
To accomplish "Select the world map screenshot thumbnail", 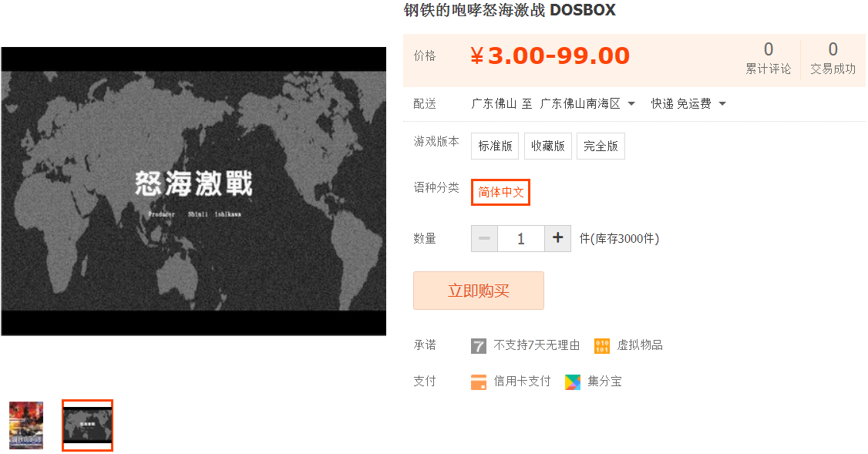I will [x=87, y=425].
